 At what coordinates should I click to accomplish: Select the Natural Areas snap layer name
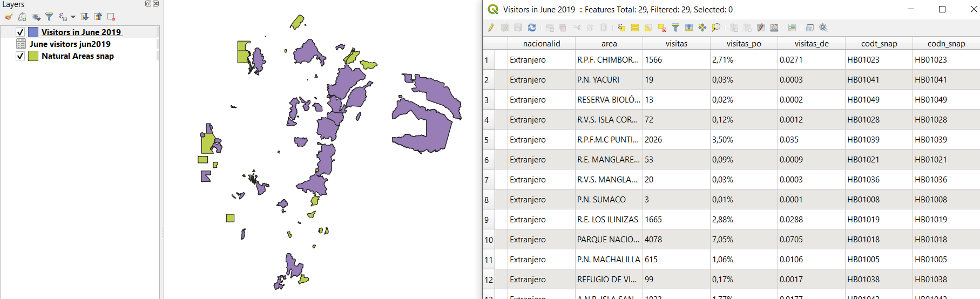click(78, 56)
